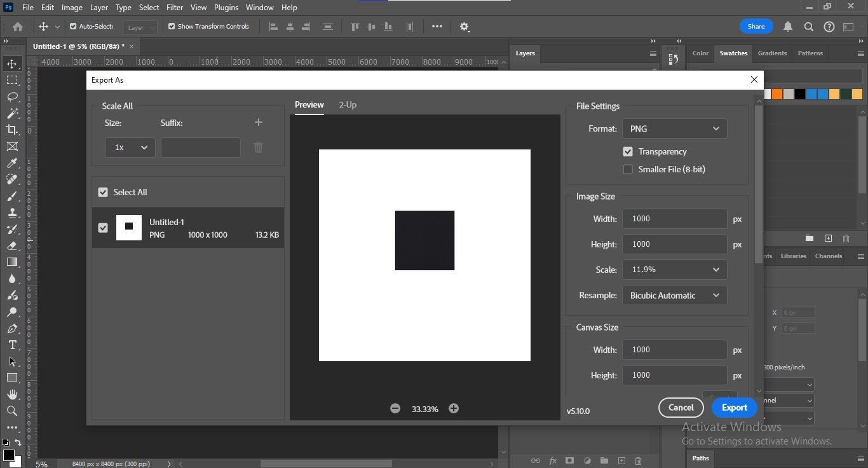Select the Crop tool
The image size is (868, 468).
12,130
